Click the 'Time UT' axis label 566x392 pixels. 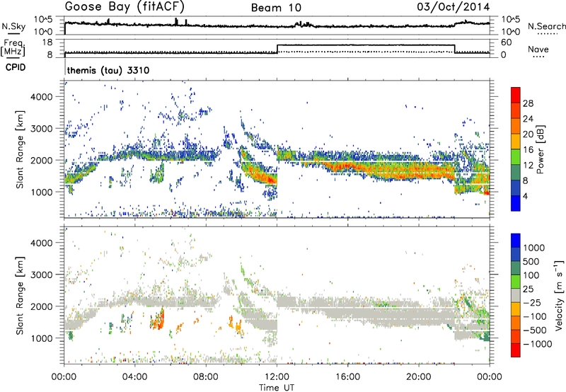[x=277, y=388]
